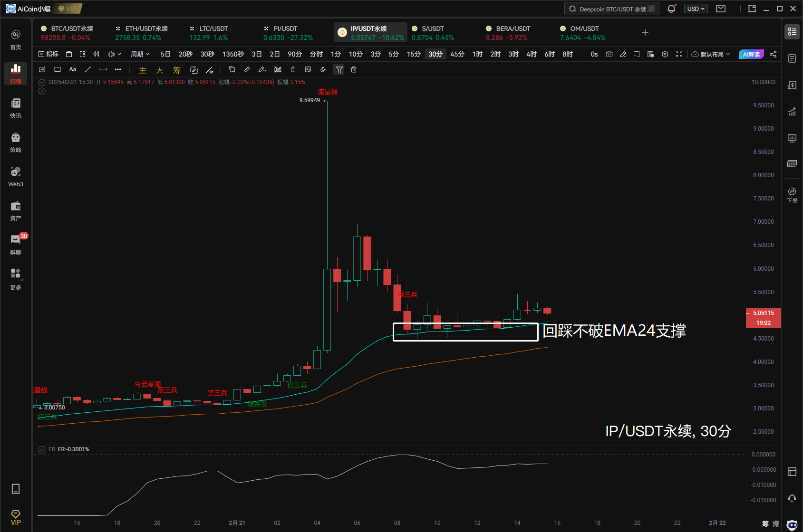Open the 策略 strategy sidebar icon
The width and height of the screenshot is (803, 532).
point(16,142)
